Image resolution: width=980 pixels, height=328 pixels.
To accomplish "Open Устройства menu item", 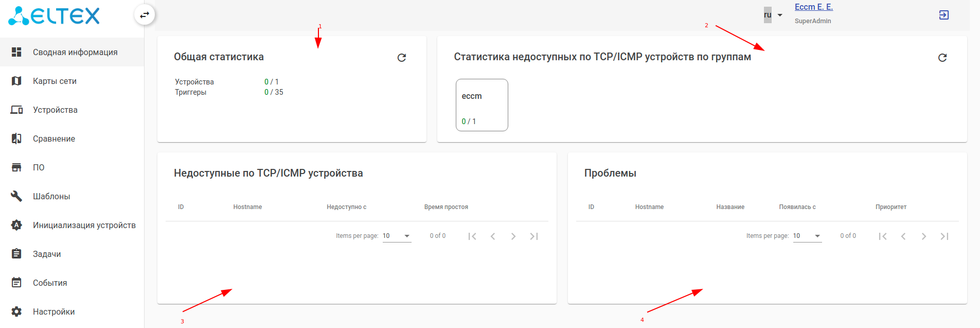I will (72, 110).
